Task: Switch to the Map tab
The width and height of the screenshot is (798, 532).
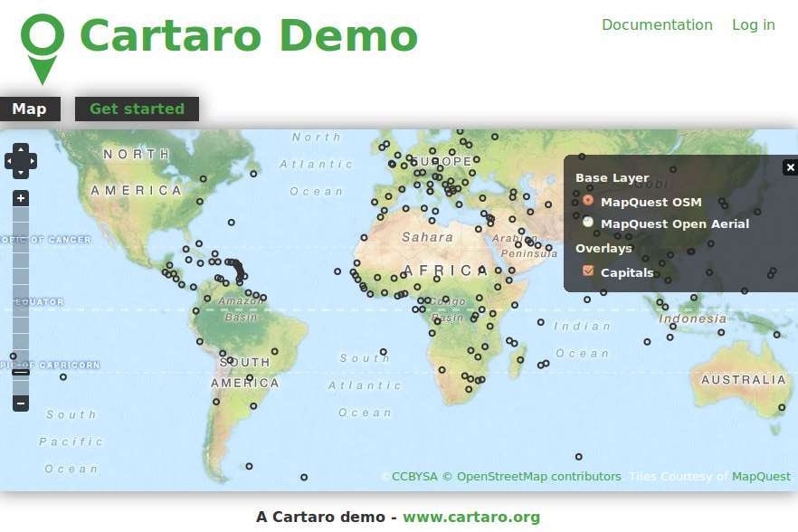Action: click(29, 109)
